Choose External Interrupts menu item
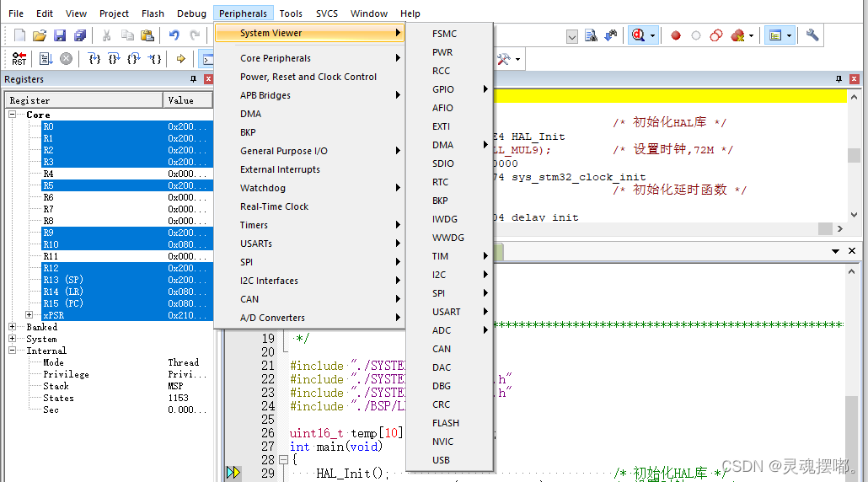This screenshot has height=482, width=868. [310, 169]
